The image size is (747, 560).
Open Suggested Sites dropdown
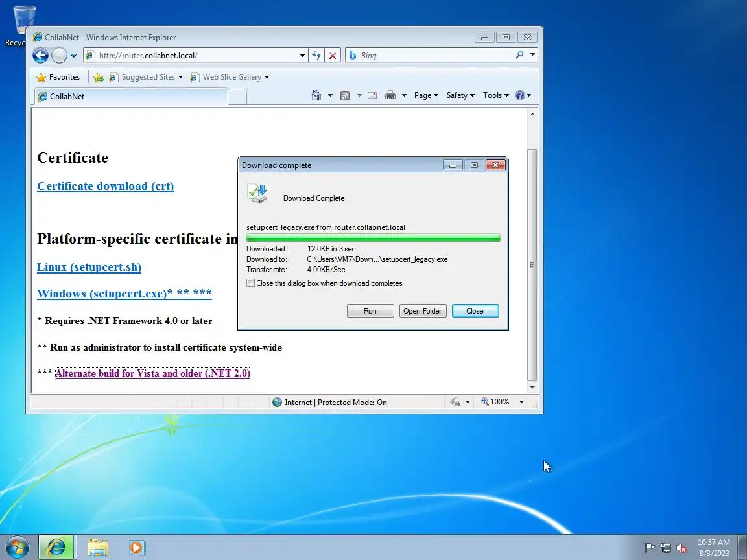click(147, 77)
